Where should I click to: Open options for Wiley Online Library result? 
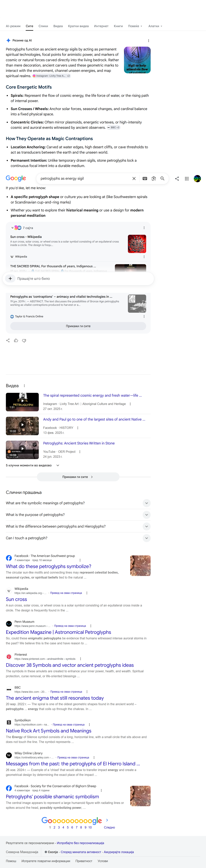[x=94, y=757]
